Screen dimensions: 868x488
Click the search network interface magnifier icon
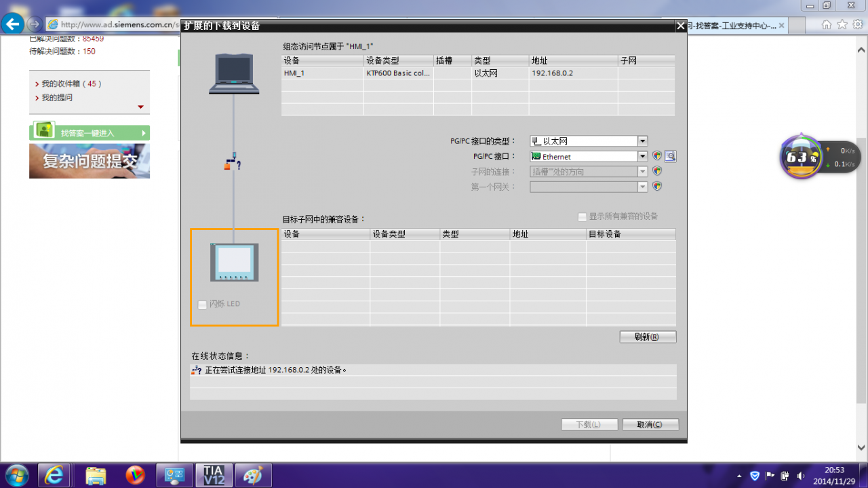(x=670, y=156)
